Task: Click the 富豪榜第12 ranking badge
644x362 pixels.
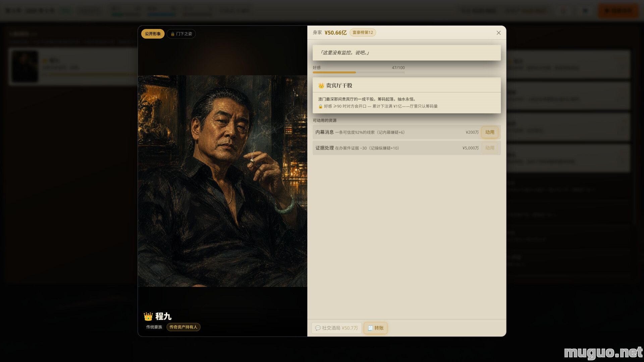Action: pyautogui.click(x=363, y=33)
